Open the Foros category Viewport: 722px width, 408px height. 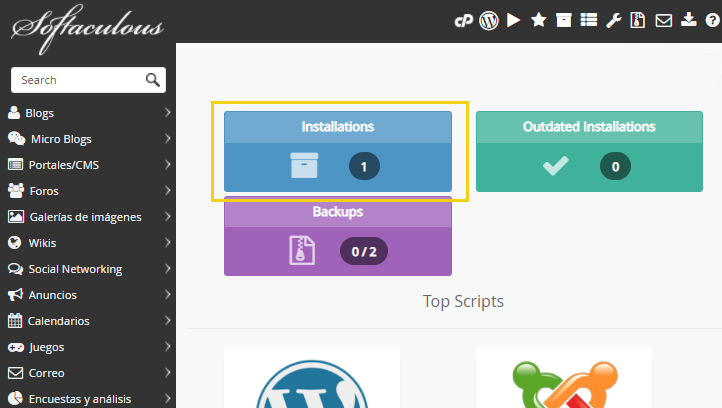pyautogui.click(x=44, y=191)
